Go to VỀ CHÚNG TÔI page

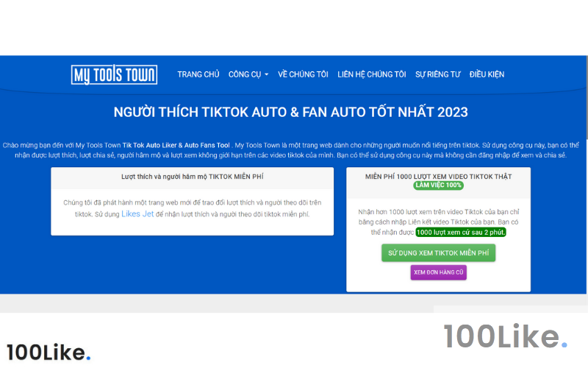[303, 74]
